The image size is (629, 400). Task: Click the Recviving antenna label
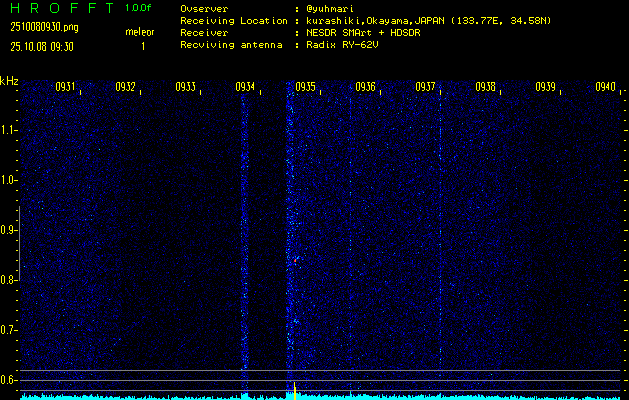click(231, 45)
